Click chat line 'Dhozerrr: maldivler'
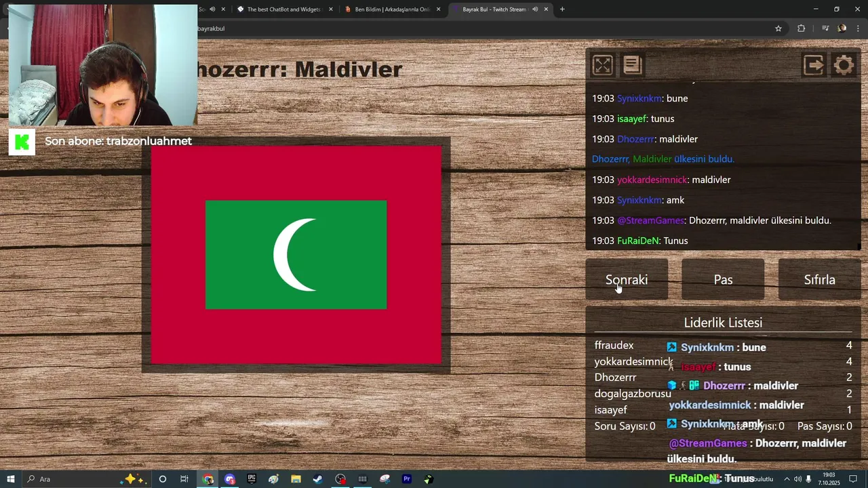 [x=645, y=139]
